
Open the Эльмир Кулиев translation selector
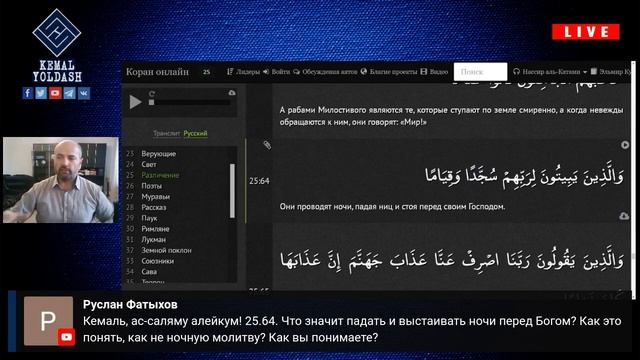[x=611, y=72]
